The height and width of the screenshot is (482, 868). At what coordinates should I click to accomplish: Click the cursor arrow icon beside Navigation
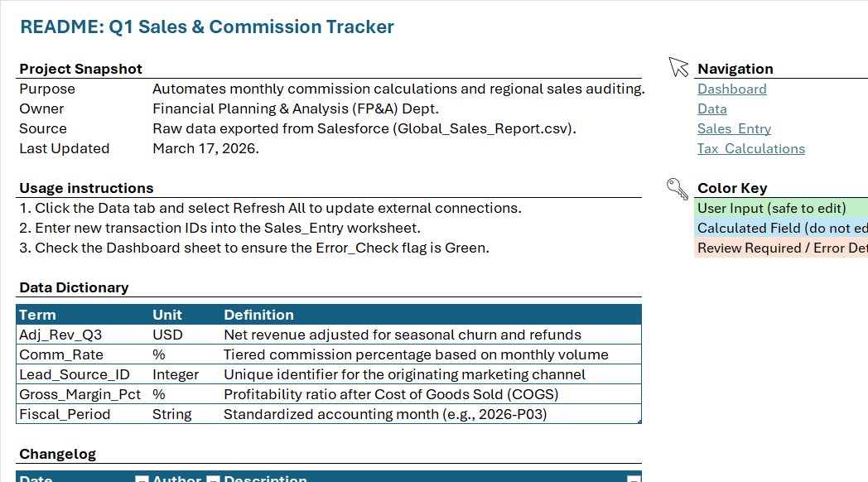(678, 67)
